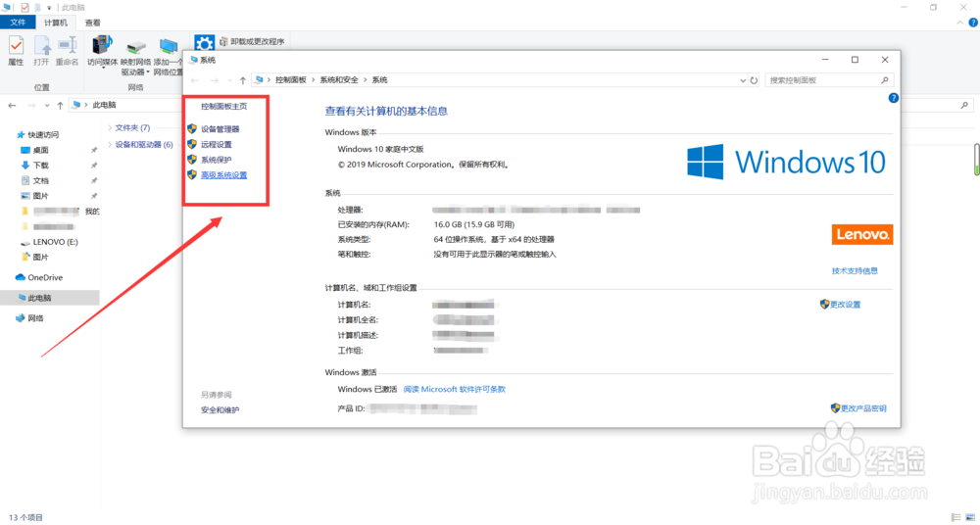Click the Lenovo technical support info link (技术支持信息)
The width and height of the screenshot is (980, 525).
tap(855, 270)
